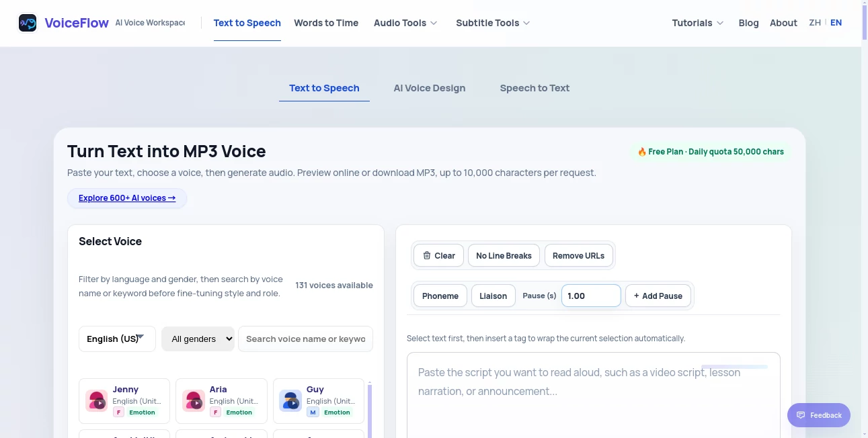Focus the Search voice name field
868x438 pixels.
(305, 339)
